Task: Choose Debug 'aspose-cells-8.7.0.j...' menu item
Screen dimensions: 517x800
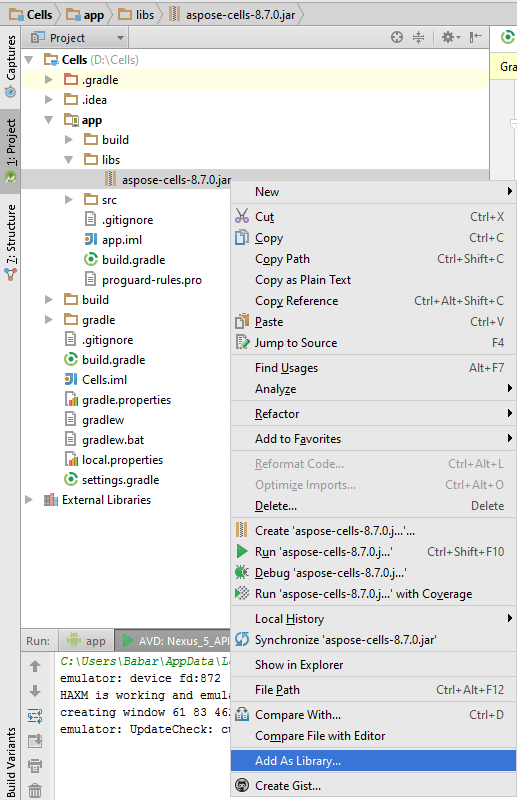Action: click(373, 572)
